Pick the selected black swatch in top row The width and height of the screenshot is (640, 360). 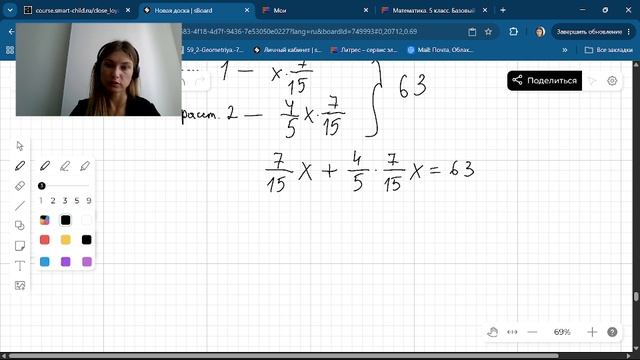point(65,220)
